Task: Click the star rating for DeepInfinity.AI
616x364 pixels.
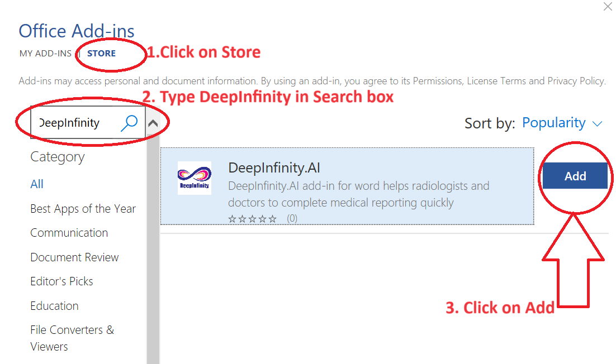Action: (252, 219)
